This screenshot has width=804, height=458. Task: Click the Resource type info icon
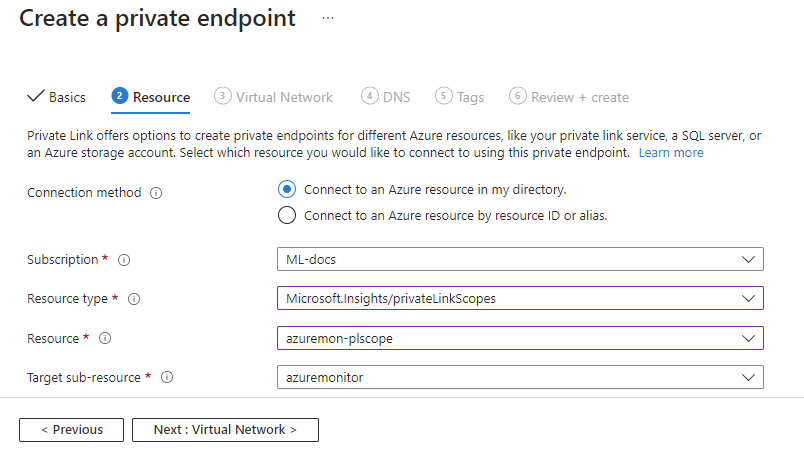[134, 299]
